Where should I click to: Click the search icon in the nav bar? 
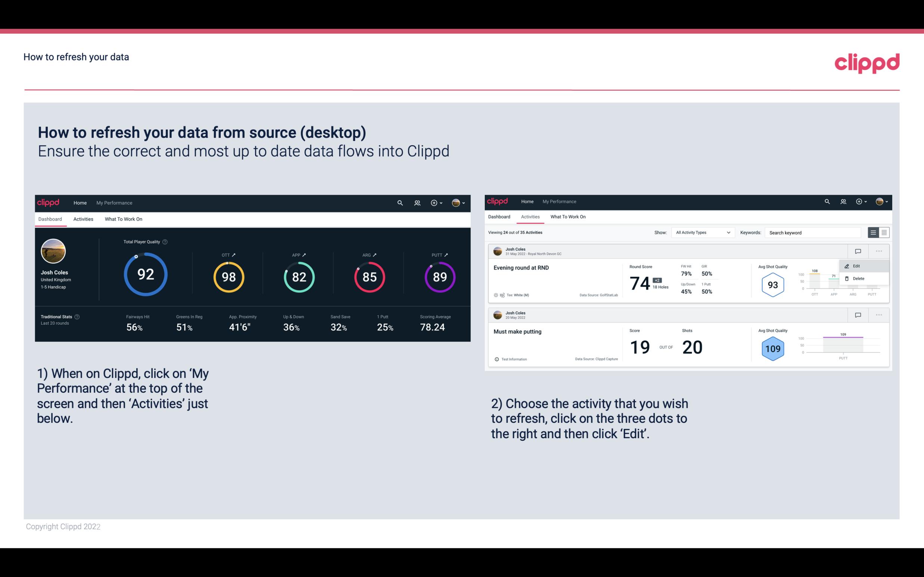(400, 202)
